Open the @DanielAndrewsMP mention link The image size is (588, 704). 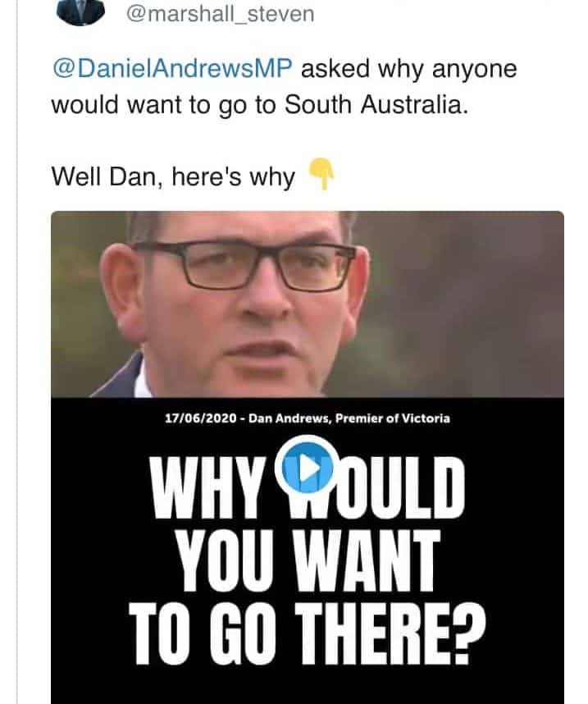(x=172, y=69)
